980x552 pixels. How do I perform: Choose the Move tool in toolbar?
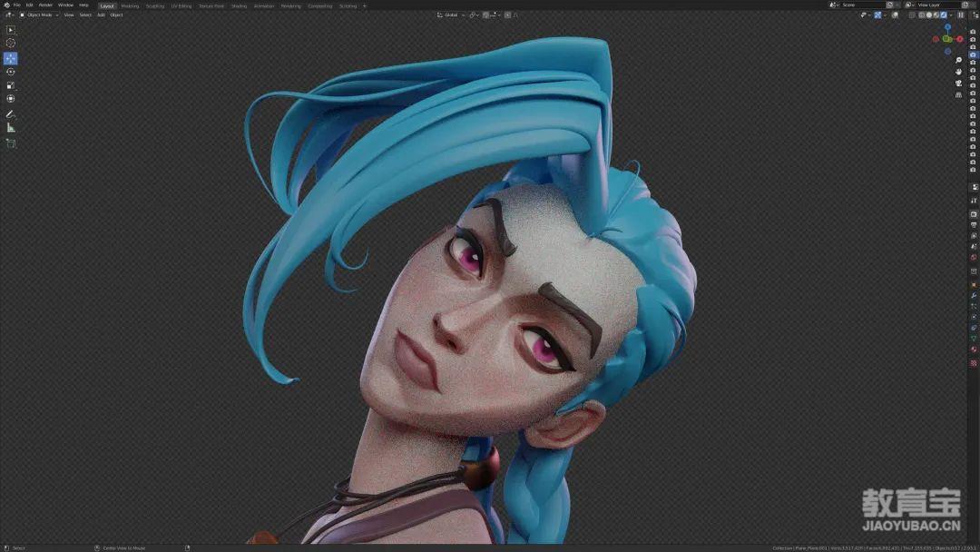pyautogui.click(x=11, y=58)
